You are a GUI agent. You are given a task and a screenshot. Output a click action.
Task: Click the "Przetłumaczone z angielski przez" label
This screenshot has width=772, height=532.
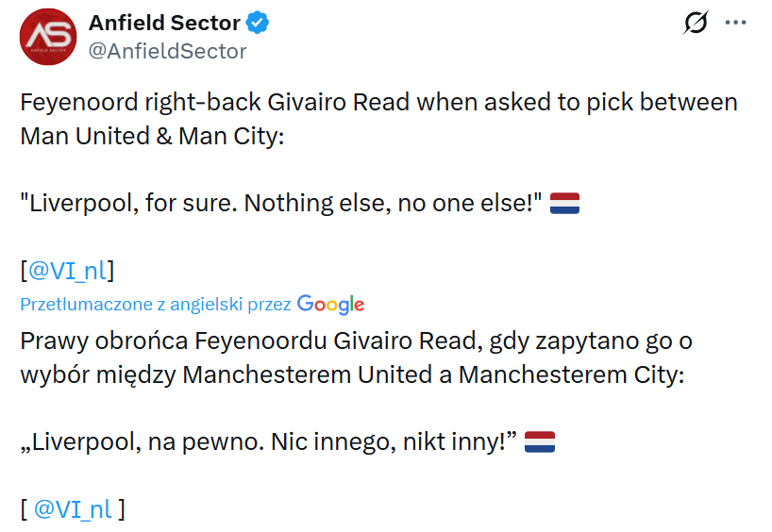click(156, 305)
